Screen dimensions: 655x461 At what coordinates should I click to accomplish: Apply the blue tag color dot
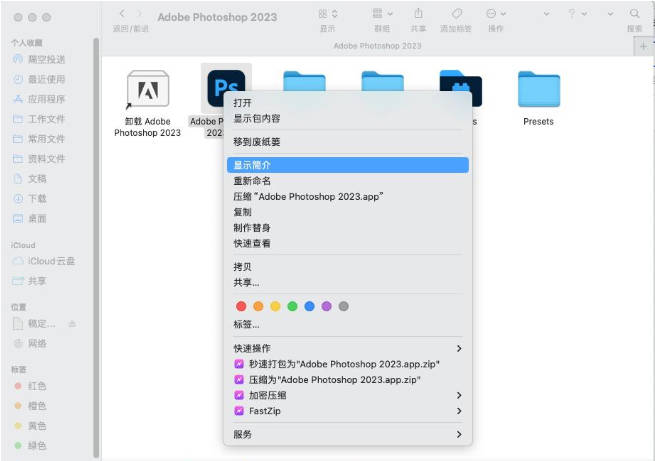pyautogui.click(x=310, y=306)
